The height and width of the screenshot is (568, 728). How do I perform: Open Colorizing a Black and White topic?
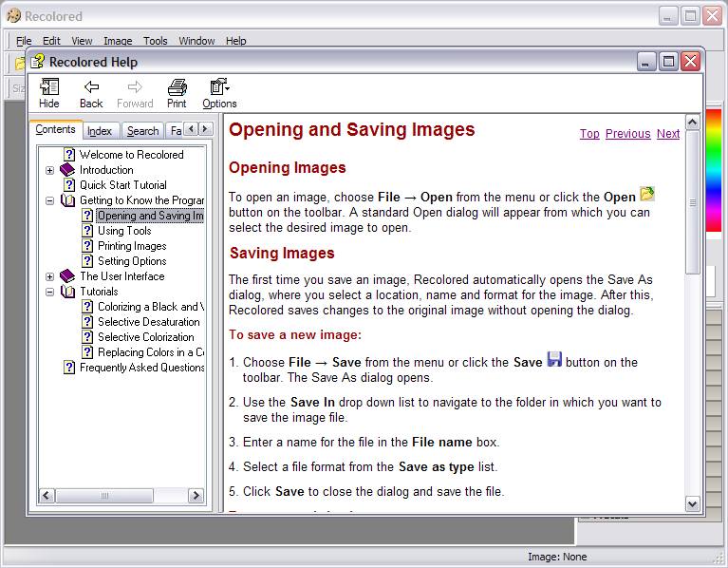click(x=150, y=307)
